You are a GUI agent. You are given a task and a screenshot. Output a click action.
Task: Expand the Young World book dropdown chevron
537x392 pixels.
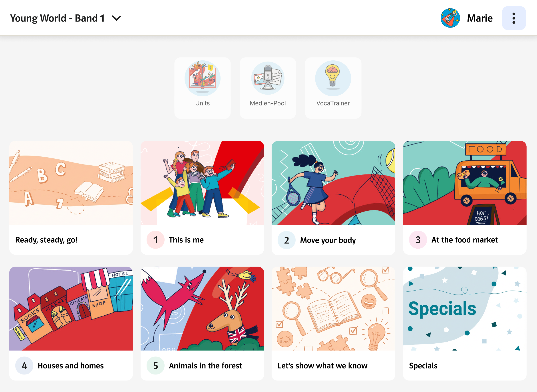pos(117,18)
